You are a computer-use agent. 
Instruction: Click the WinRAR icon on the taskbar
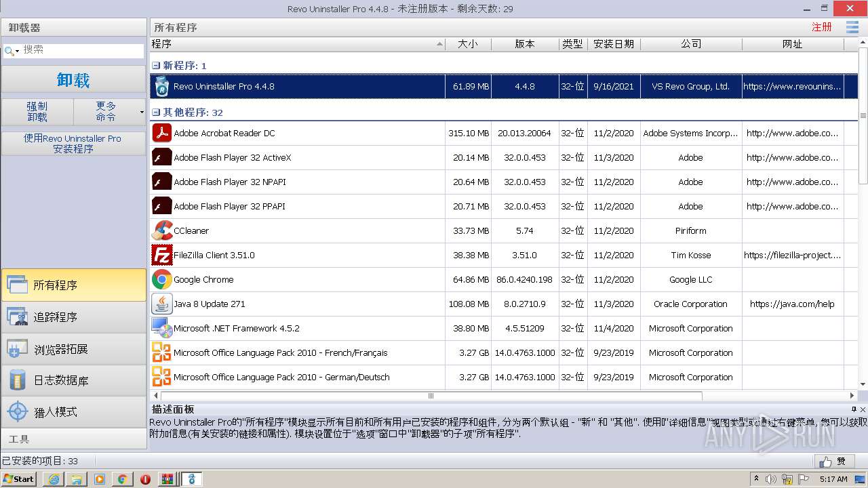point(167,479)
